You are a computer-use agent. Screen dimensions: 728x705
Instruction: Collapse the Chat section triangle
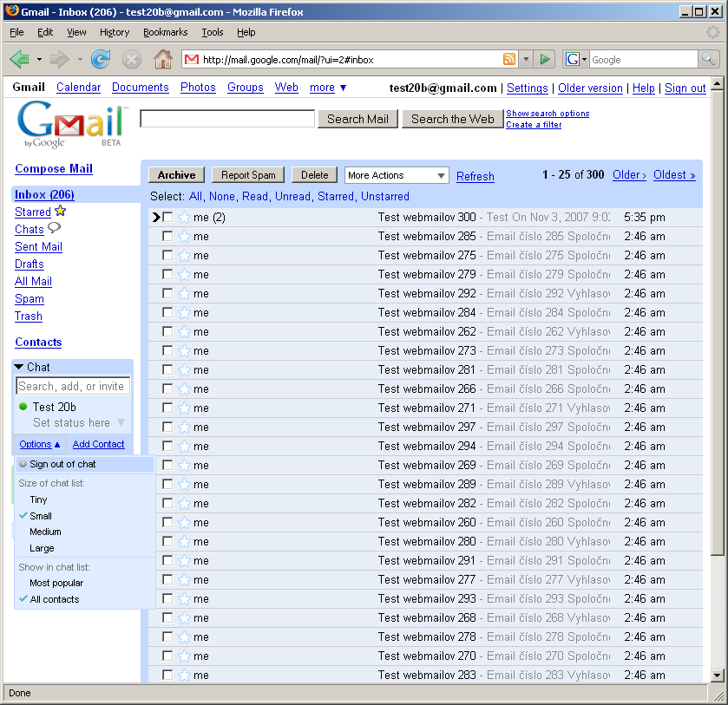(19, 367)
